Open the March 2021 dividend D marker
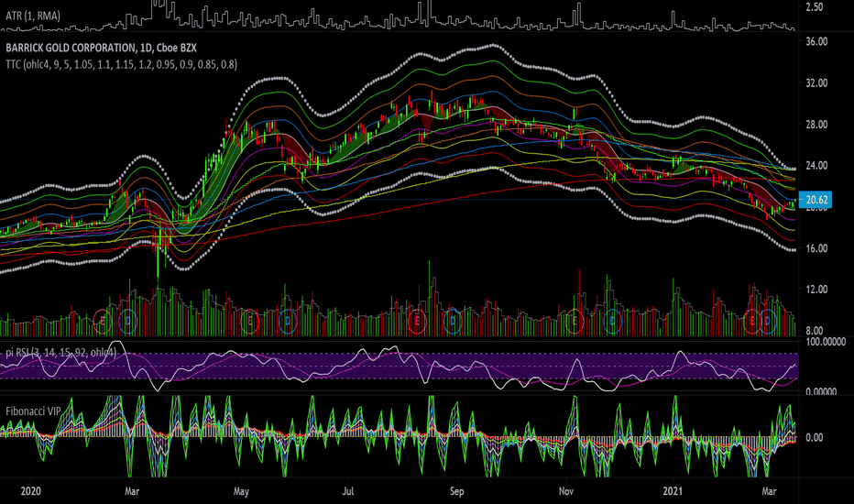The image size is (854, 504). 767,321
